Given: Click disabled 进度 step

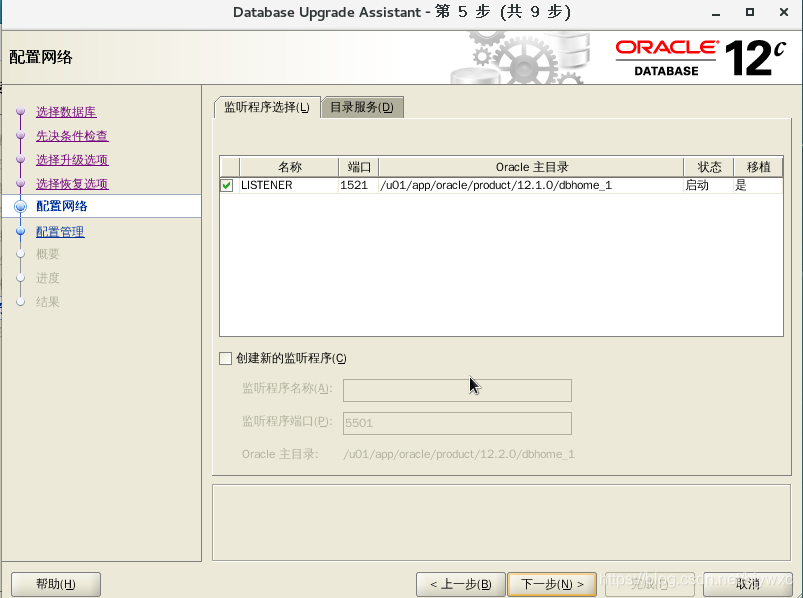Looking at the screenshot, I should 48,278.
